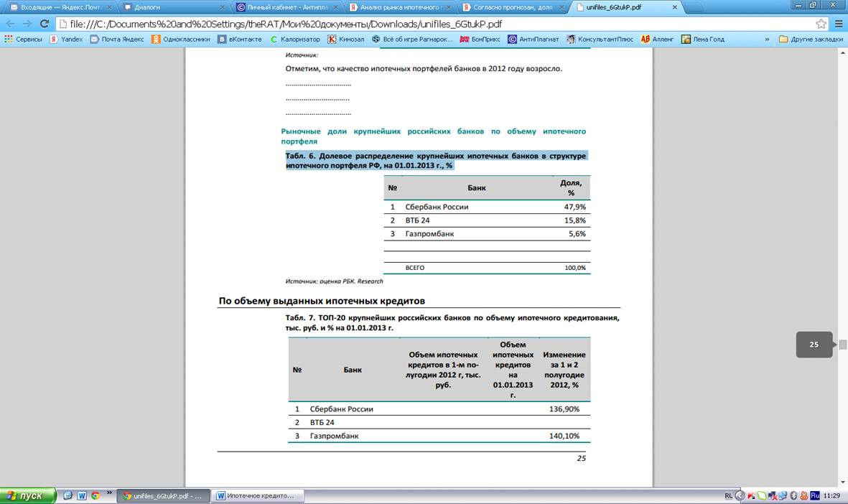Open the Кинозал bookmark

tap(347, 39)
